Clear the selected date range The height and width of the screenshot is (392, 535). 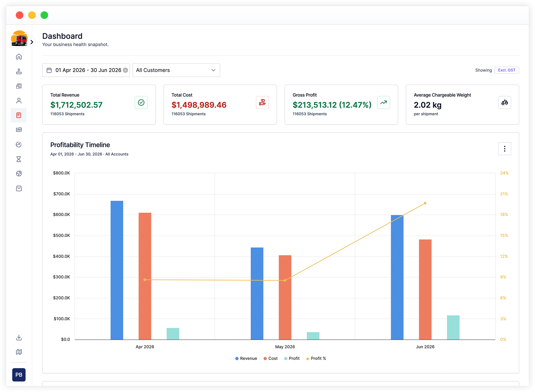point(125,70)
